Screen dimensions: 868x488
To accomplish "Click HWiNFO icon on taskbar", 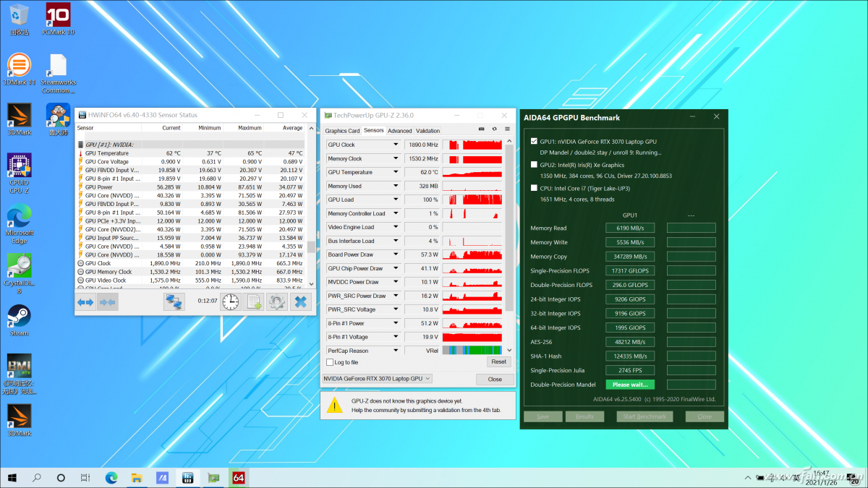I will [x=188, y=478].
